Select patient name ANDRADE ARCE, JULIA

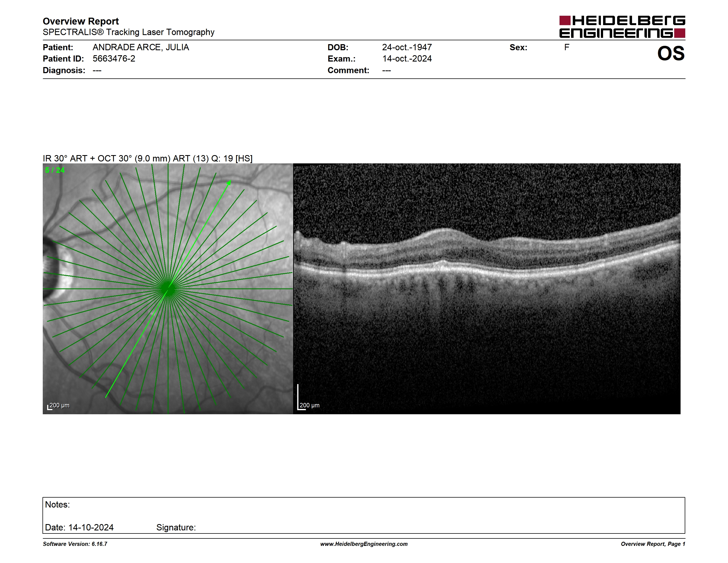point(141,47)
